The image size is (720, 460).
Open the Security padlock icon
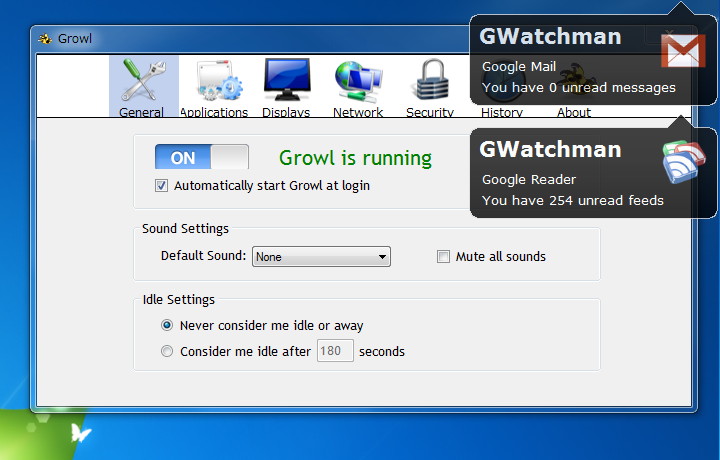pos(432,80)
